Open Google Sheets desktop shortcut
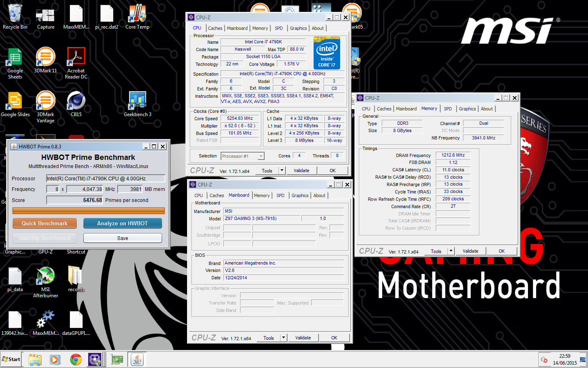Viewport: 588px width, 368px height. 15,63
